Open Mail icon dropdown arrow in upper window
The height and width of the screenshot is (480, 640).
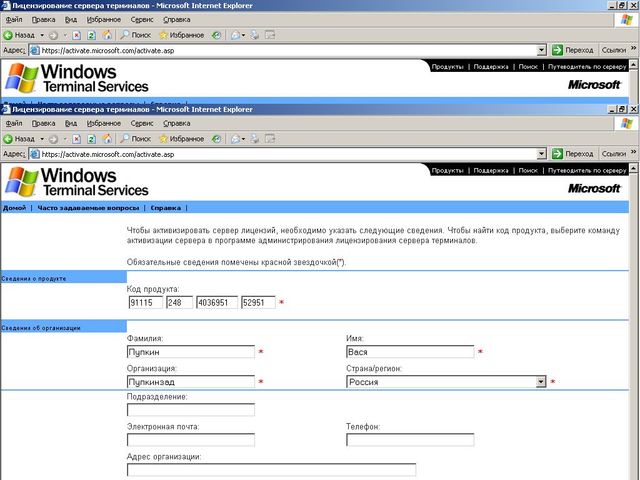pyautogui.click(x=243, y=35)
